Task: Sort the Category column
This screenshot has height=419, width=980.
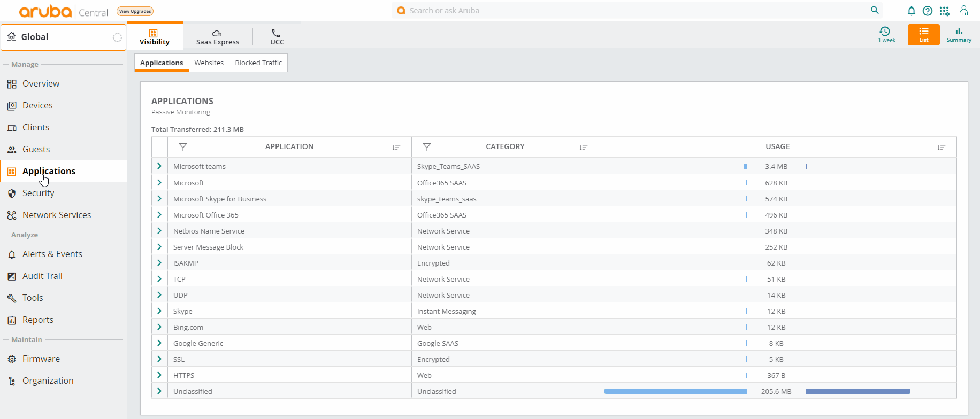Action: [584, 148]
